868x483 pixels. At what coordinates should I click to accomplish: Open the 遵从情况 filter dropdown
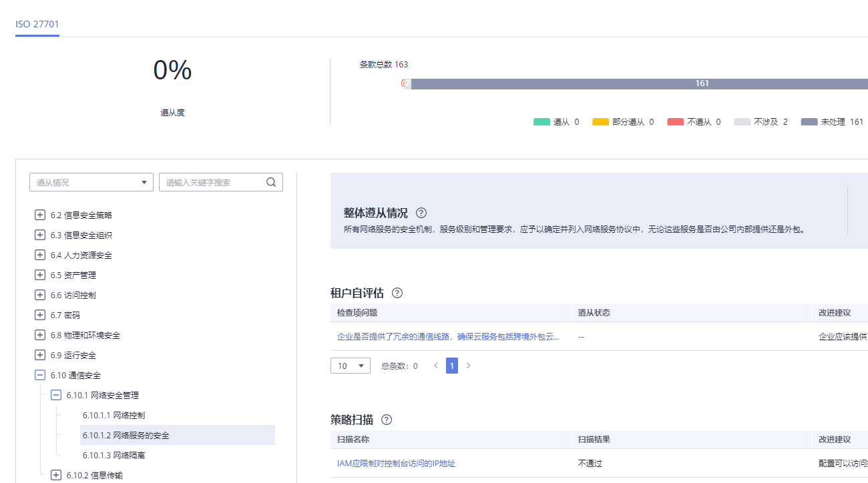pos(91,182)
